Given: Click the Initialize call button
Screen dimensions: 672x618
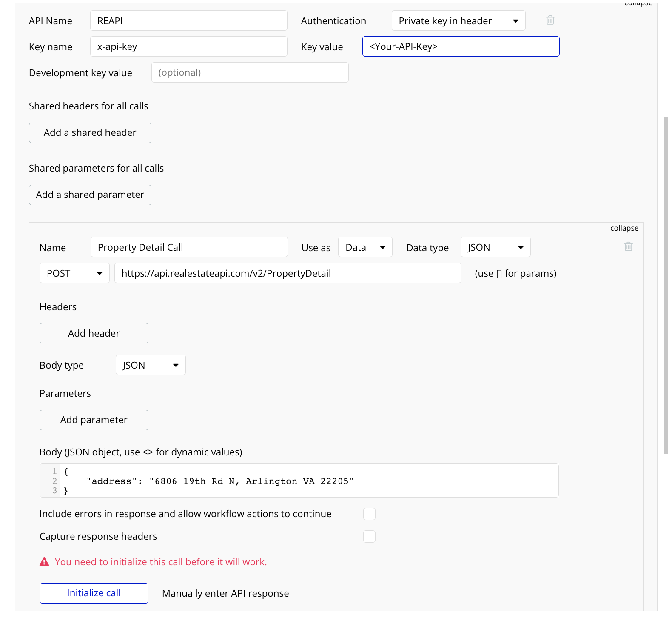Looking at the screenshot, I should click(x=94, y=593).
